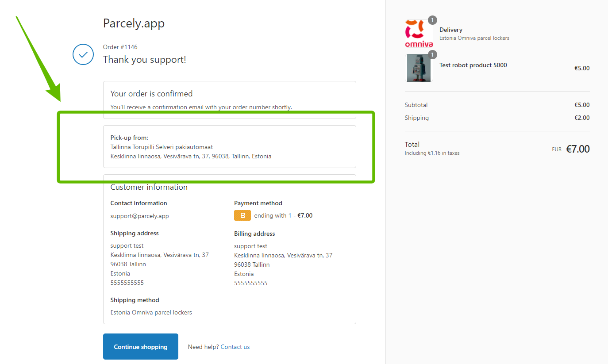Click the orange B payment card icon

click(x=242, y=215)
